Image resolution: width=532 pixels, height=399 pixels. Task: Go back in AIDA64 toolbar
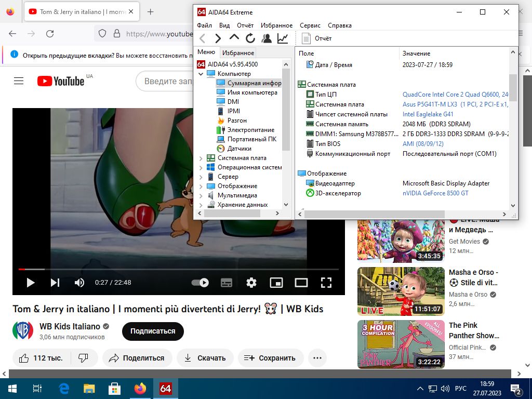coord(202,38)
